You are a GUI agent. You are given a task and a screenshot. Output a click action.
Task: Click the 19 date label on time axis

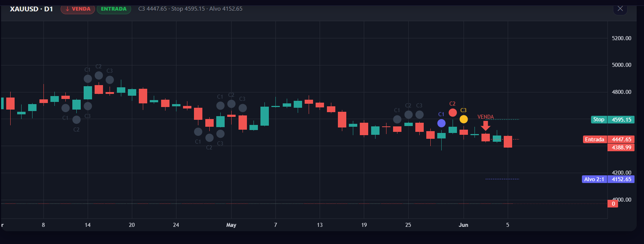(x=364, y=225)
